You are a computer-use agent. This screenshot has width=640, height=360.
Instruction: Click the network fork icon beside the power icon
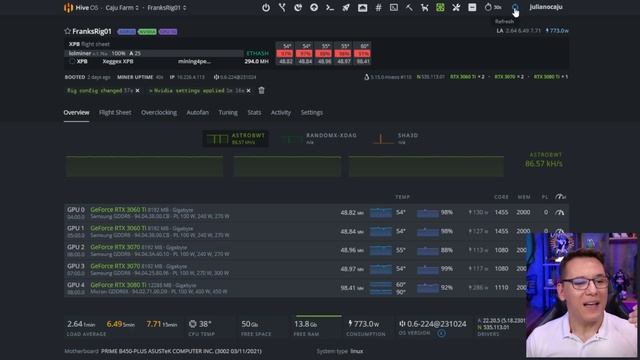click(282, 7)
